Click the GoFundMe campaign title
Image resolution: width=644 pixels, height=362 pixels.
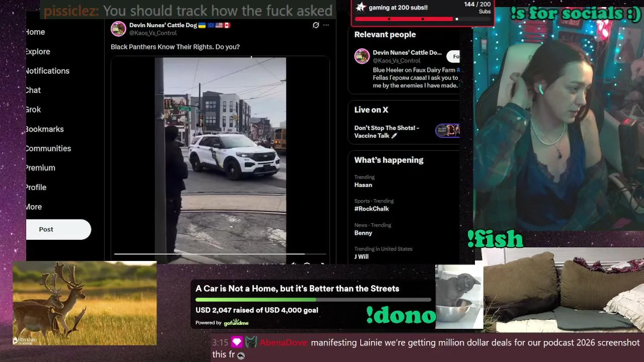point(297,289)
